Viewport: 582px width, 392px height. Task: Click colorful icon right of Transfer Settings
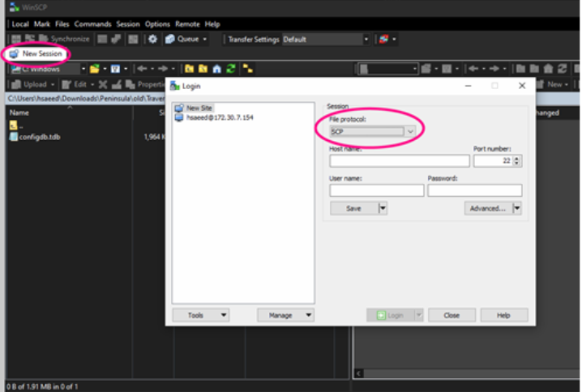click(x=383, y=39)
